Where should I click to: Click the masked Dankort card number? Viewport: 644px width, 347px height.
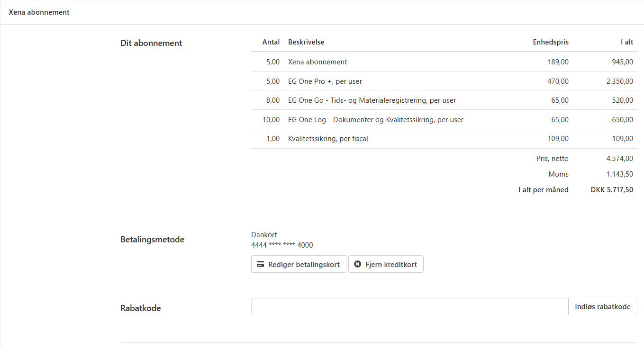point(281,245)
